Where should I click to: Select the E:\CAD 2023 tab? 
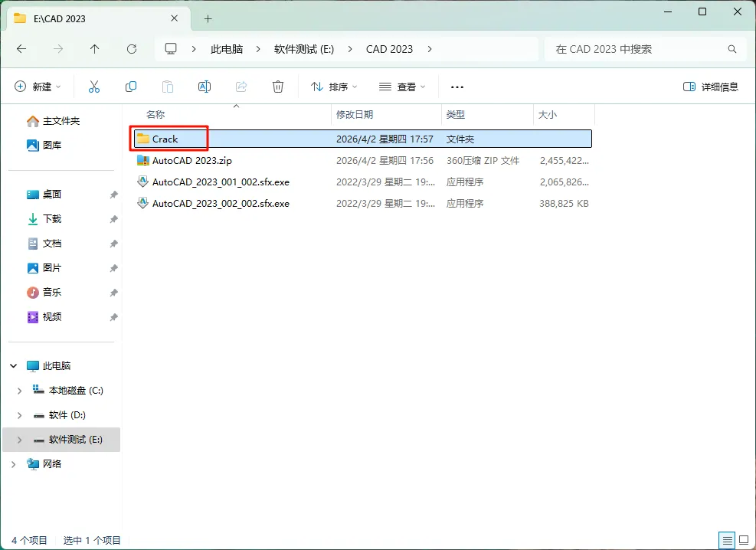point(97,19)
